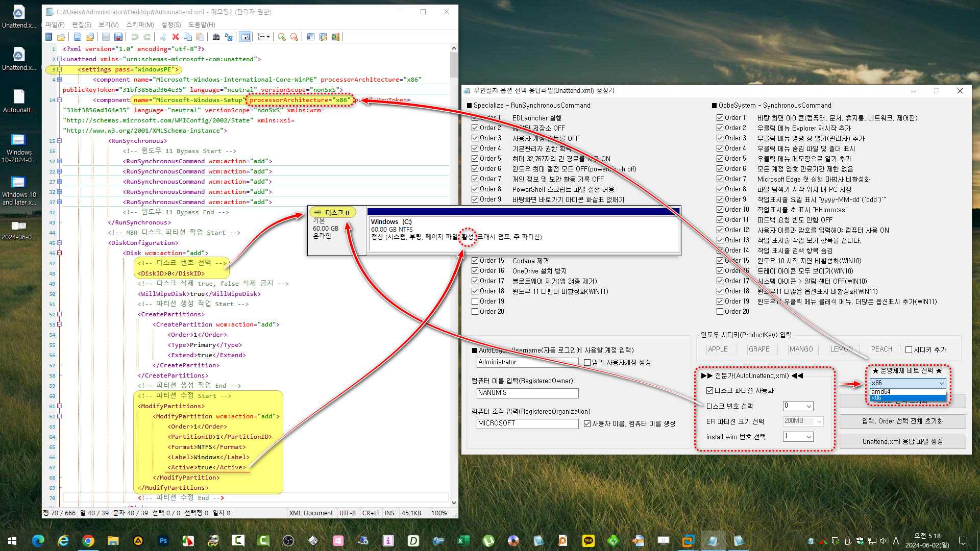This screenshot has width=980, height=551.
Task: Toggle the word wrap toolbar icon
Action: [x=246, y=37]
